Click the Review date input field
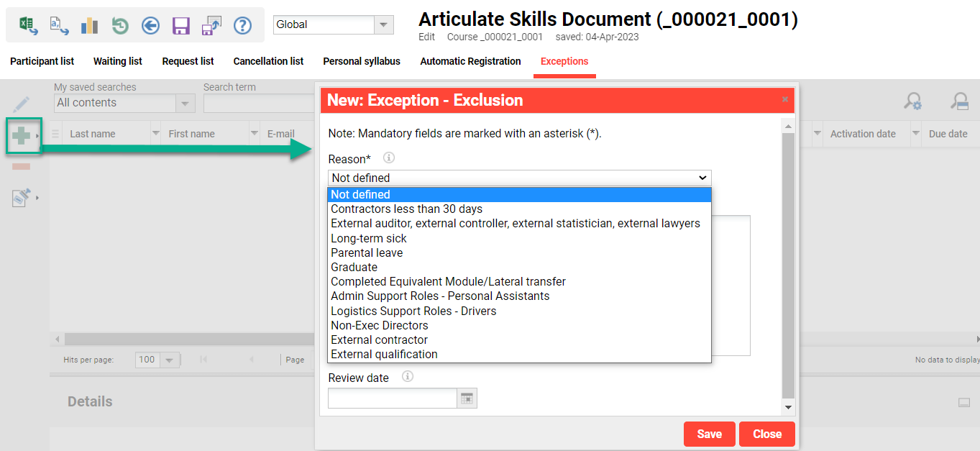Viewport: 980px width, 451px height. (392, 398)
